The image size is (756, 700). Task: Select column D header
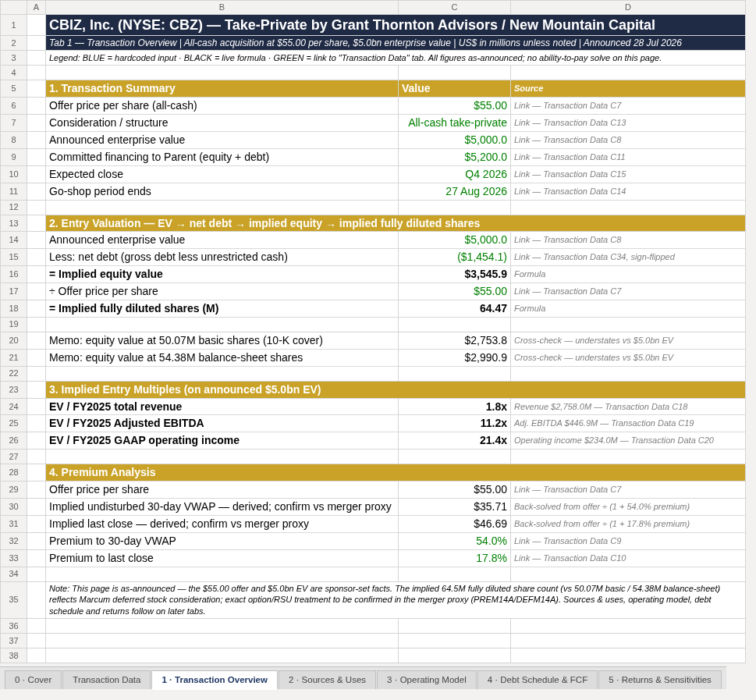[x=628, y=7]
